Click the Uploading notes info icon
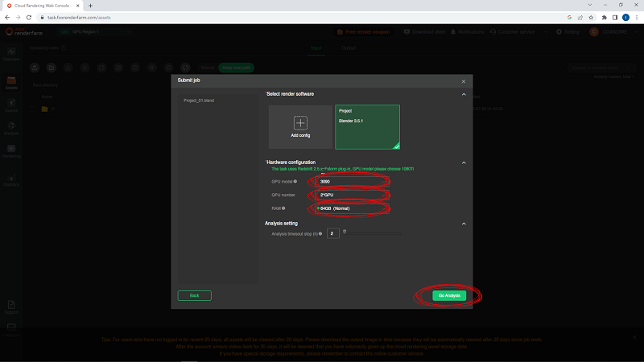 point(64,47)
